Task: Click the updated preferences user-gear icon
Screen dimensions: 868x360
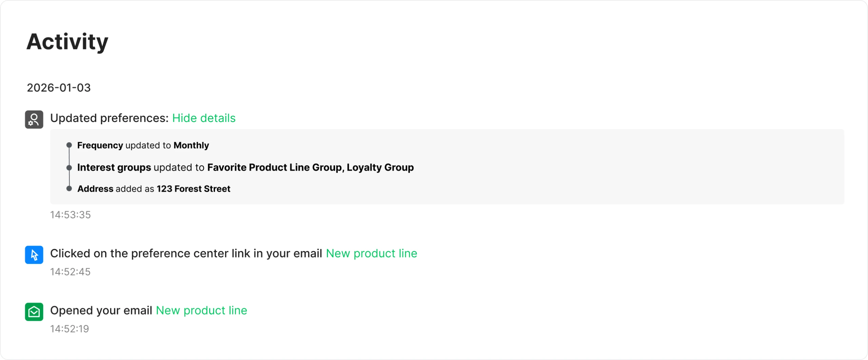Action: (x=34, y=119)
